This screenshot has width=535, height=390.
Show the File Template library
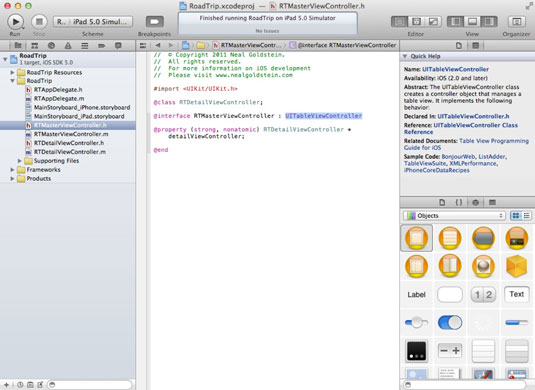442,202
